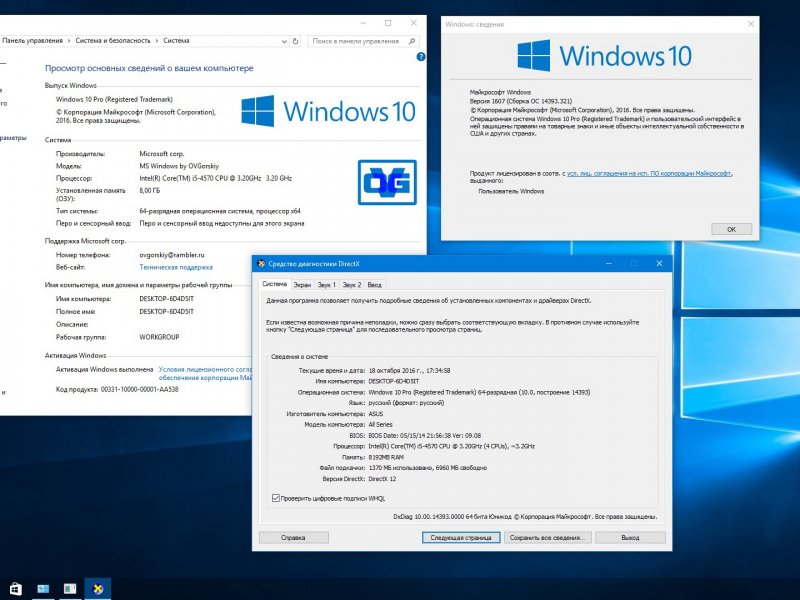Image resolution: width=800 pixels, height=600 pixels.
Task: Click the OVG logo in the System window
Action: coord(387,182)
